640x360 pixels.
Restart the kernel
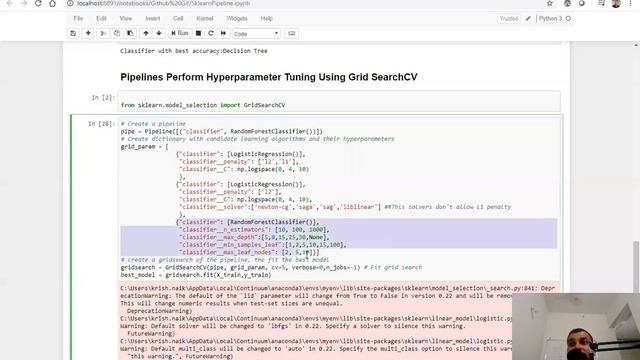(x=211, y=33)
